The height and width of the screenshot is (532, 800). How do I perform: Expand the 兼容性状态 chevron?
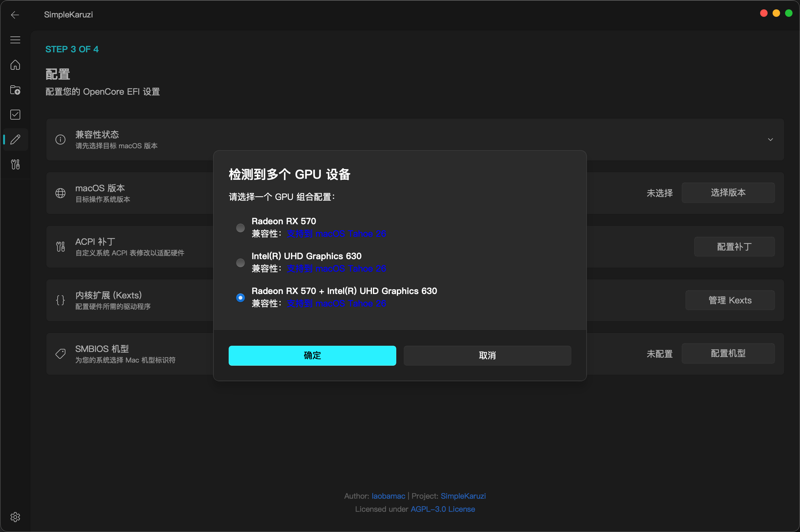[x=770, y=140]
